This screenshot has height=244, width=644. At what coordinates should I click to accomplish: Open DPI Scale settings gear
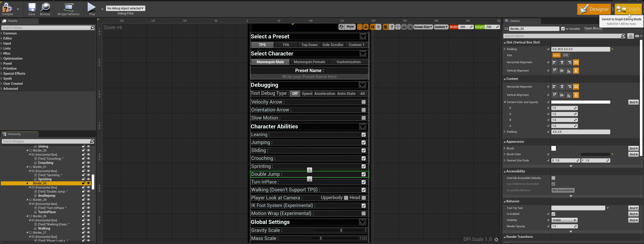click(x=496, y=239)
